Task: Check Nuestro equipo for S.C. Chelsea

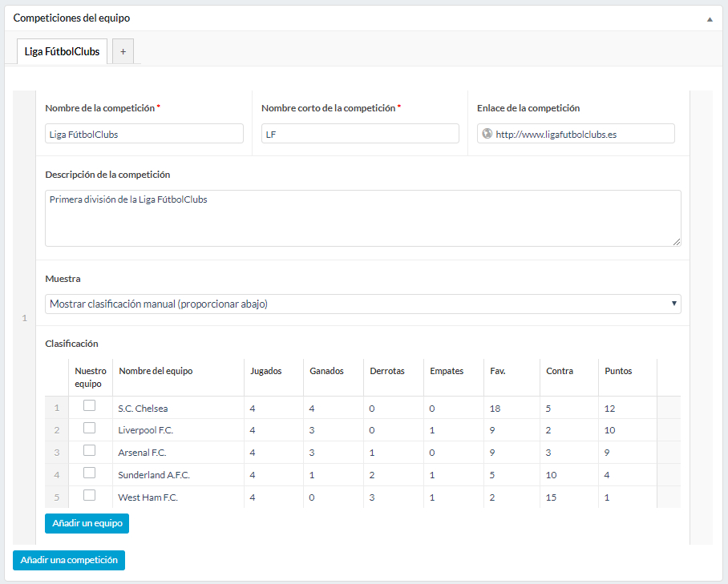Action: point(89,406)
